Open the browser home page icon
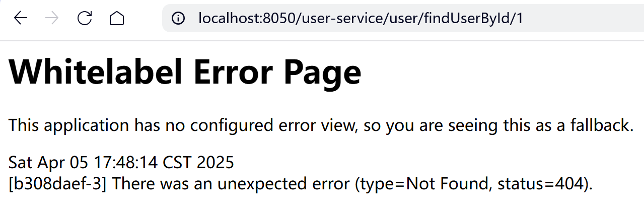 click(x=116, y=19)
